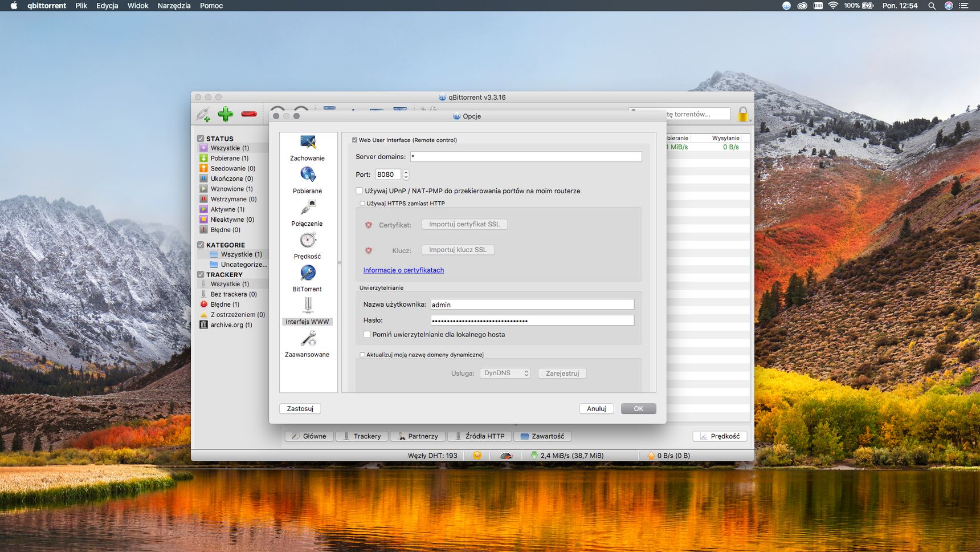Image resolution: width=980 pixels, height=552 pixels.
Task: Click the yellow connection status icon
Action: point(477,456)
